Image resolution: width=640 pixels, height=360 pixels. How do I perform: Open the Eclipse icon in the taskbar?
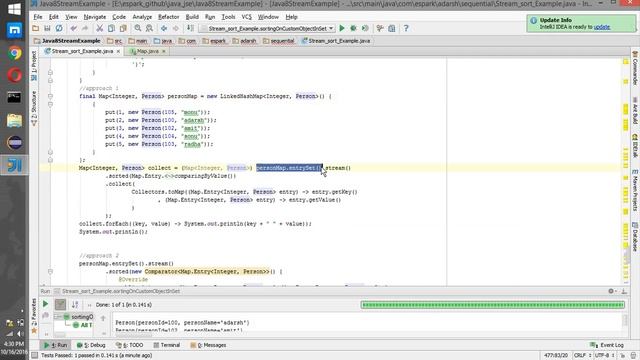click(x=14, y=142)
